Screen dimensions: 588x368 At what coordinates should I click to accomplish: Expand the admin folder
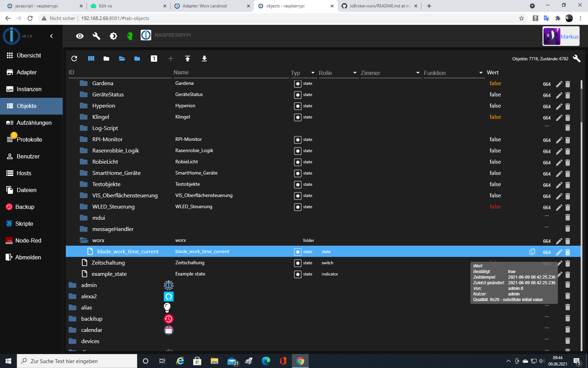point(72,285)
